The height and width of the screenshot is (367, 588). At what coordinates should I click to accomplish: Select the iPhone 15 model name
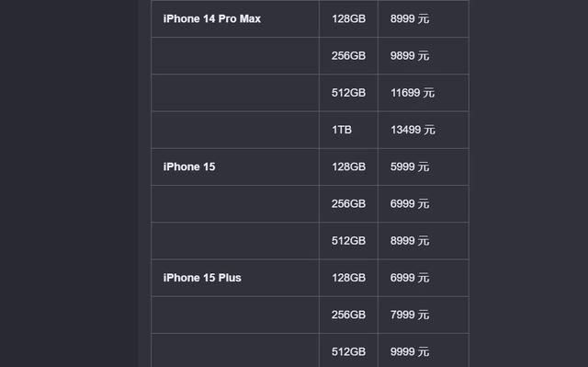pyautogui.click(x=189, y=166)
